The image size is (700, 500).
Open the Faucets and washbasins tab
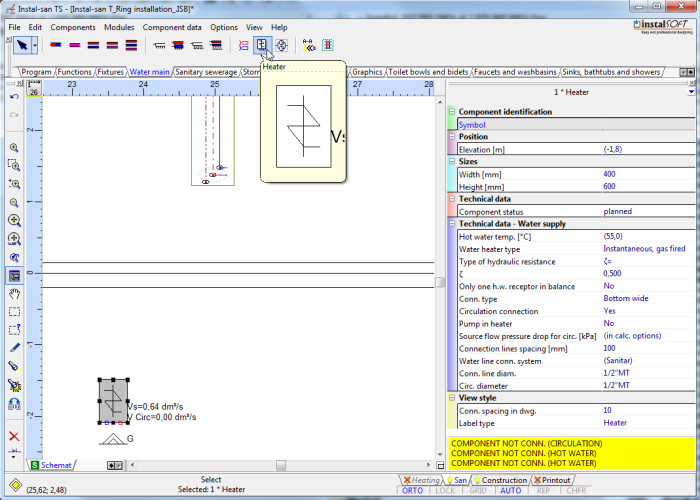(x=515, y=72)
